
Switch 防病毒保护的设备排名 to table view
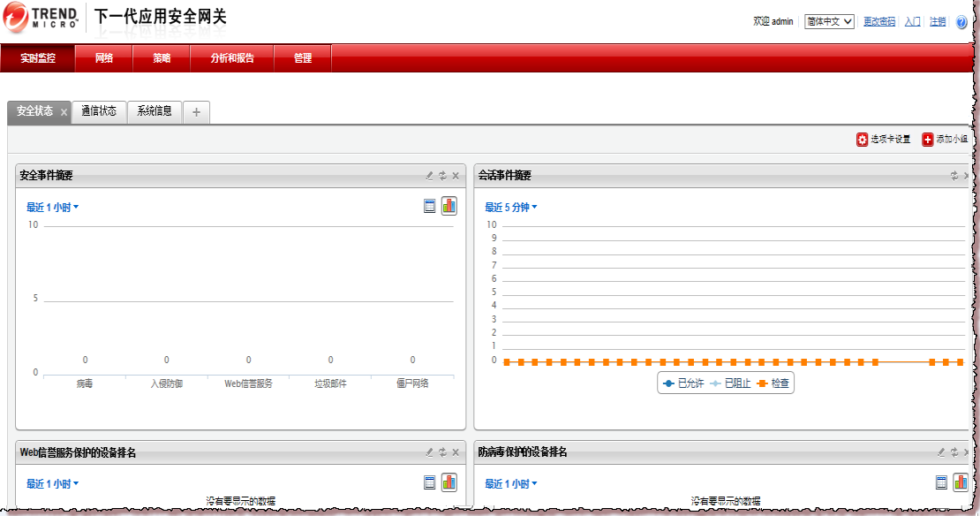(x=942, y=482)
